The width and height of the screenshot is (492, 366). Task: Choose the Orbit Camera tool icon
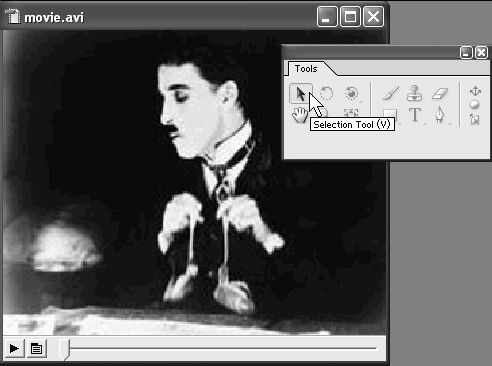[352, 94]
